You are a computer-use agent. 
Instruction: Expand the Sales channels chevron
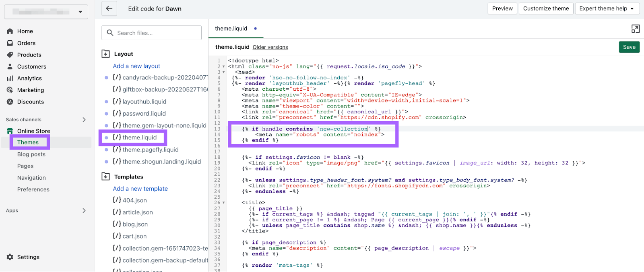84,120
